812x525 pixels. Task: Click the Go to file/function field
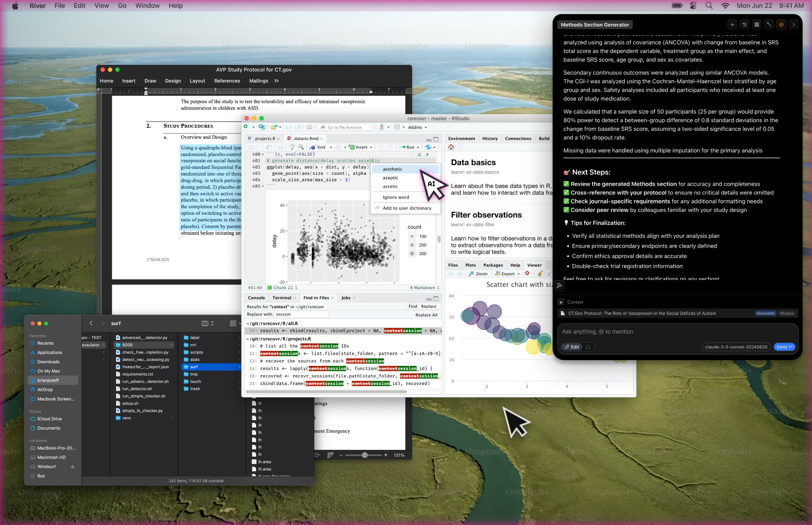[x=345, y=127]
